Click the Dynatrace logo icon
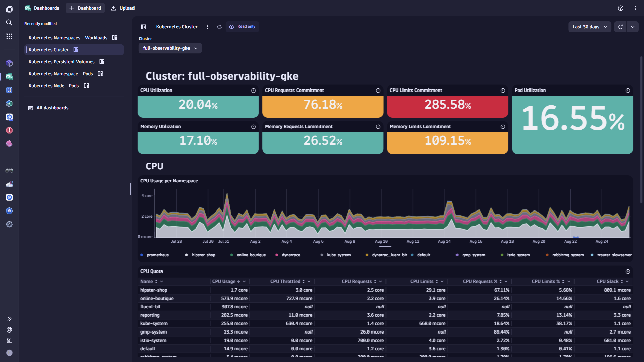The image size is (644, 362). [x=9, y=9]
